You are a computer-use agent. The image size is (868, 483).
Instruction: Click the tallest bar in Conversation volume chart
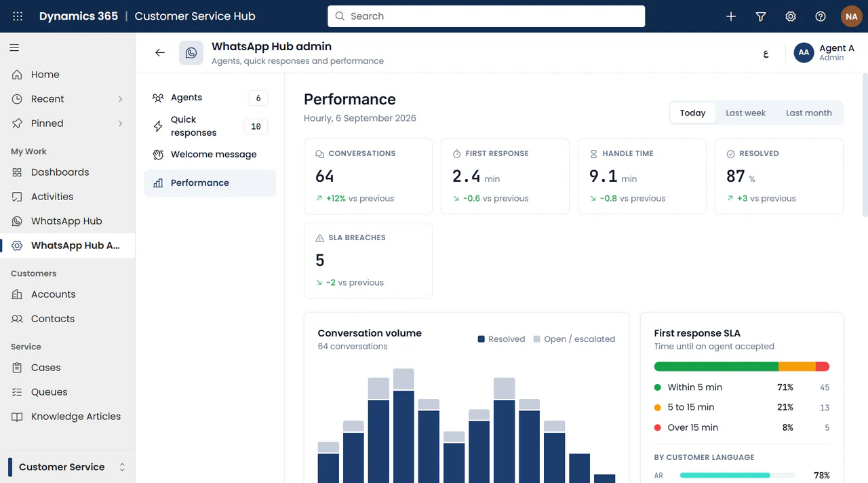point(403,426)
